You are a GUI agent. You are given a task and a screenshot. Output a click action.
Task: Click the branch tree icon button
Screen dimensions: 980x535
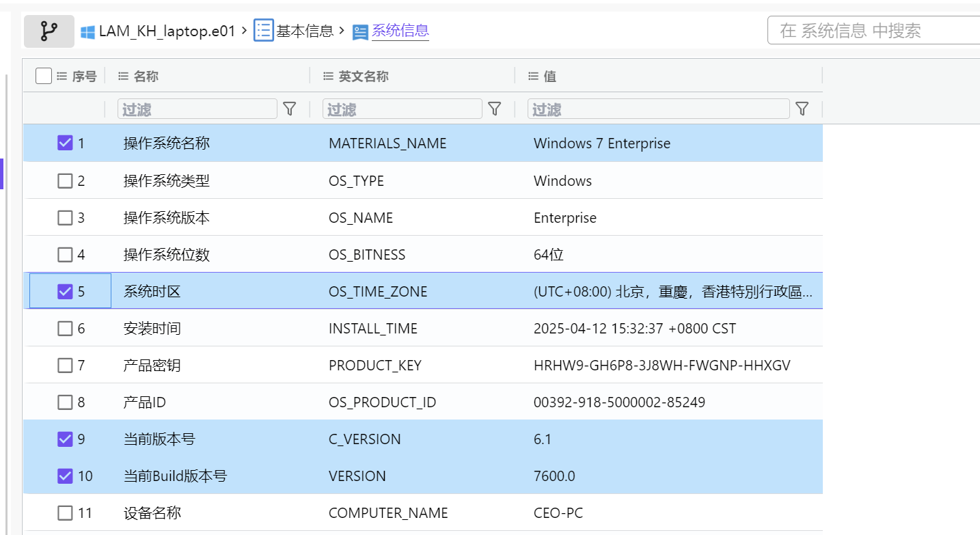point(49,31)
